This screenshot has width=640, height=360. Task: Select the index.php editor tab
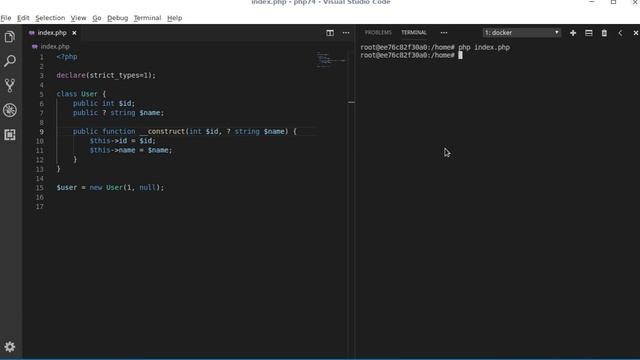[x=52, y=33]
